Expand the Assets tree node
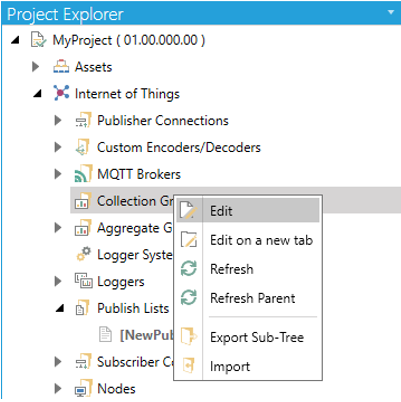This screenshot has width=401, height=402. point(36,67)
